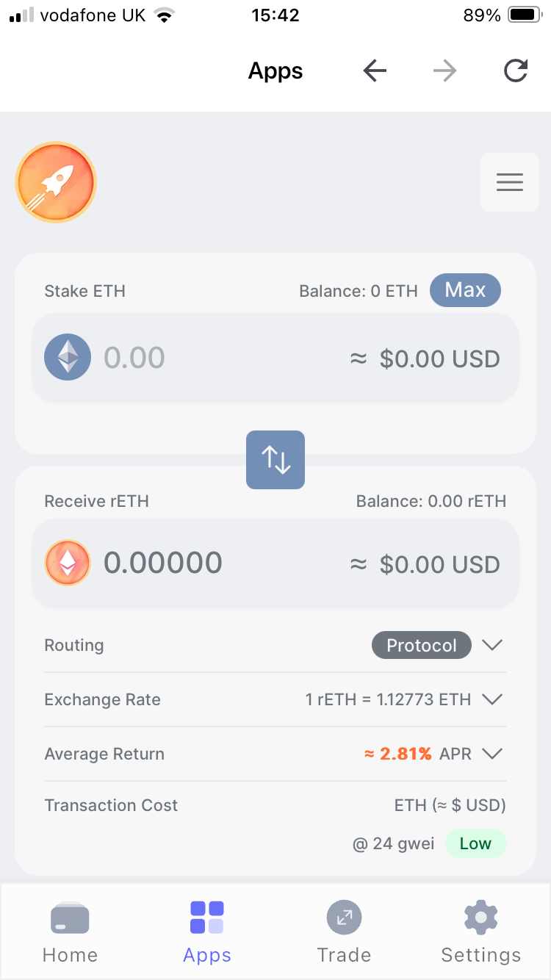551x980 pixels.
Task: Tap the Rocket Pool rocket logo
Action: point(56,182)
